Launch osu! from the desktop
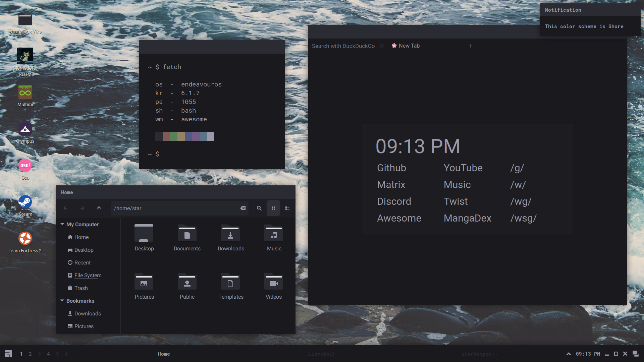Screen dimensions: 644x362 click(25, 166)
